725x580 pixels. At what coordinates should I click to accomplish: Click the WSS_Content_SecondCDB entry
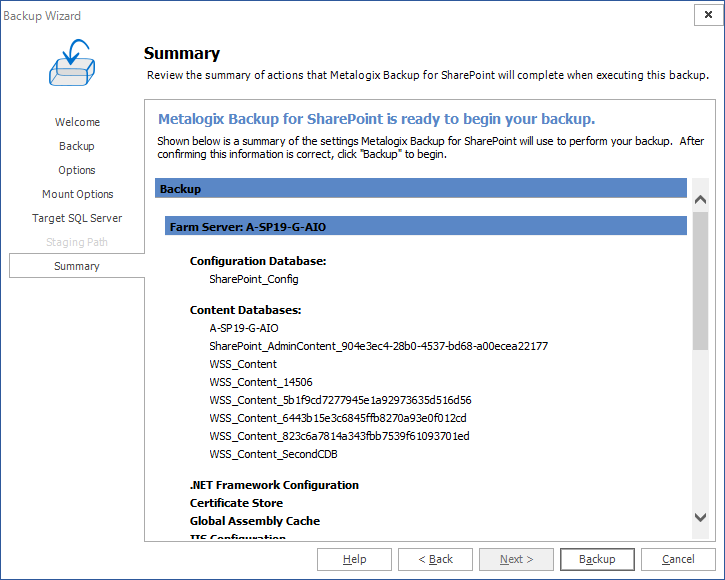point(273,454)
